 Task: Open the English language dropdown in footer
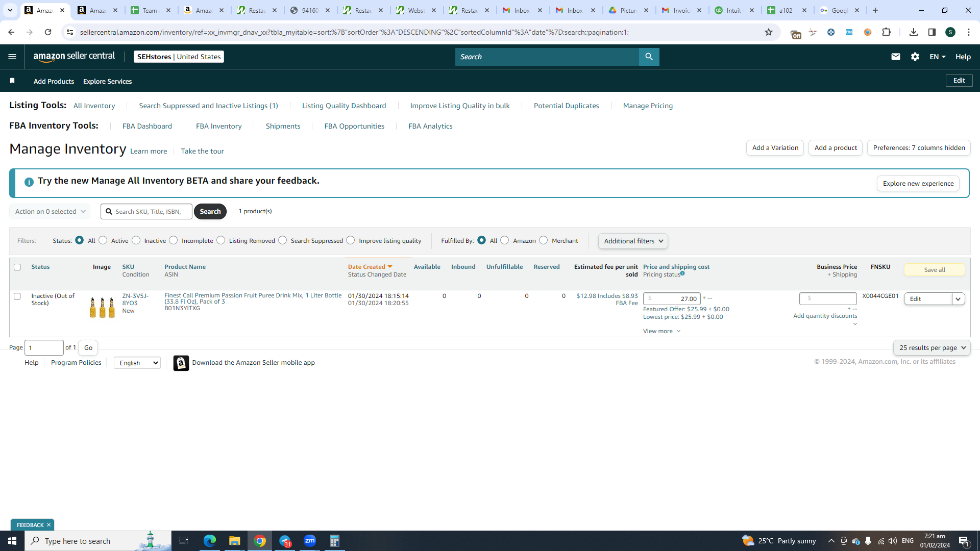[x=137, y=363]
